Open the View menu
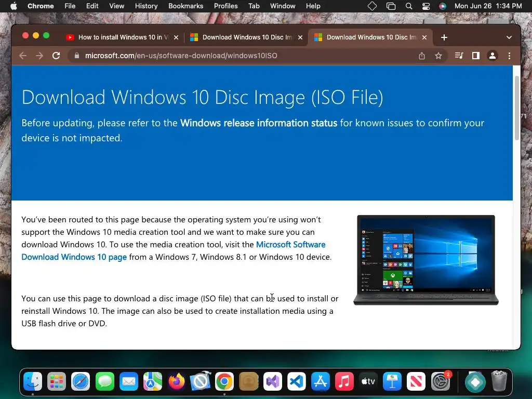Image resolution: width=532 pixels, height=399 pixels. (x=116, y=6)
